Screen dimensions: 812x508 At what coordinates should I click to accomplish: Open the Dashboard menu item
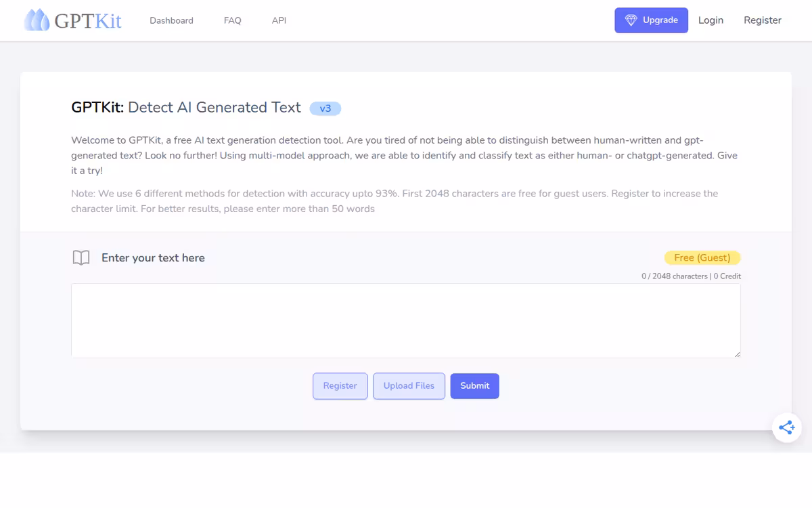[171, 20]
